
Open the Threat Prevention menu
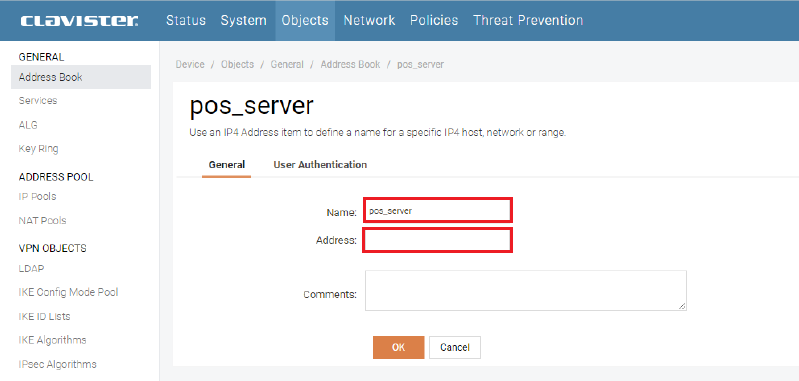click(x=528, y=20)
